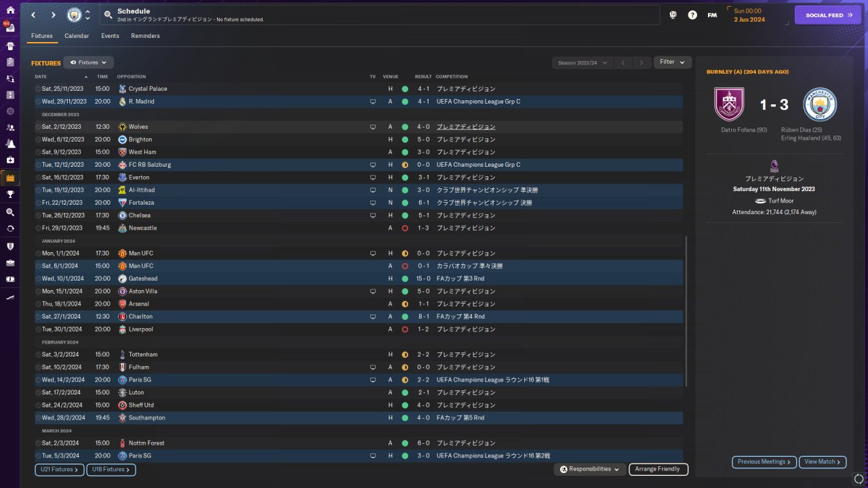
Task: Click the fixtures list vertical scrollbar
Action: [686, 312]
